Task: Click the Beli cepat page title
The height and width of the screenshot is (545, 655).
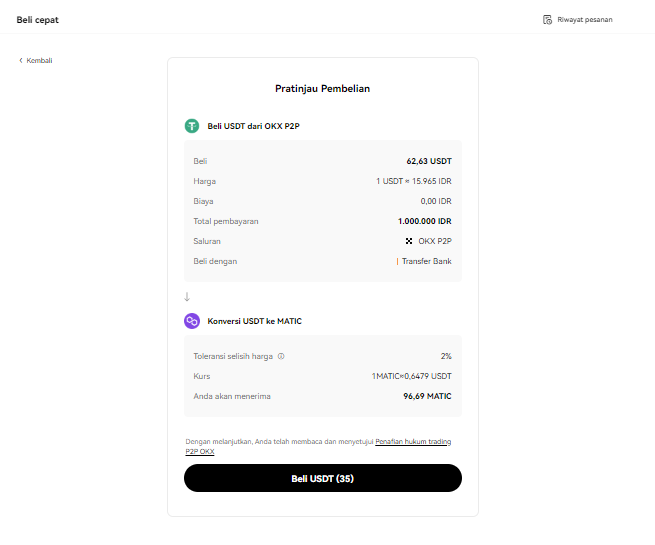Action: point(38,19)
